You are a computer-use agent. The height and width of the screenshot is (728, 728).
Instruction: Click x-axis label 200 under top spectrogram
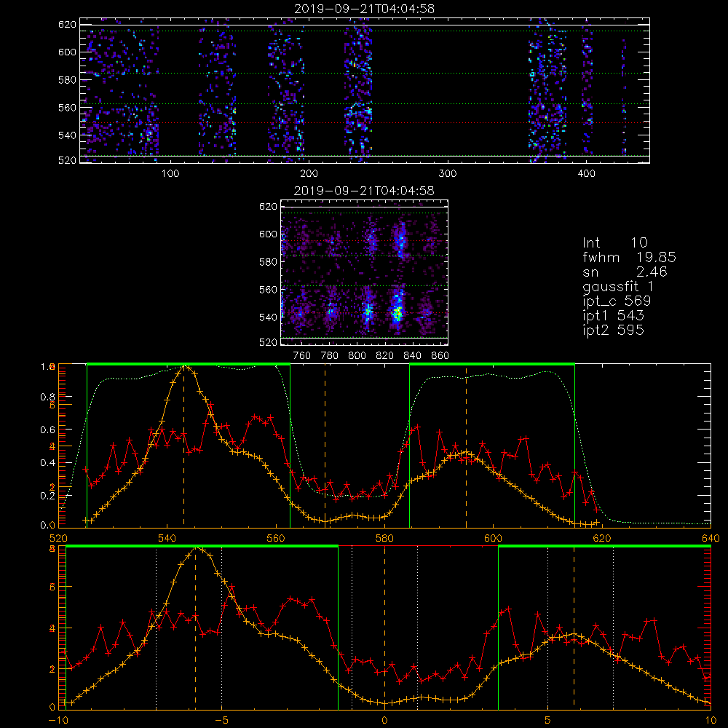[x=309, y=174]
